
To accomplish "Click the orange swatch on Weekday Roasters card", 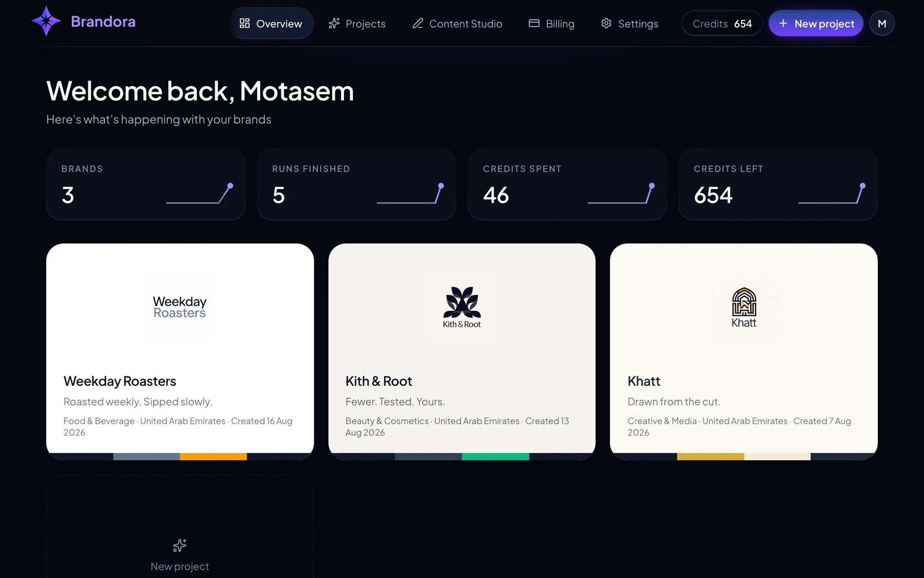I will 214,457.
